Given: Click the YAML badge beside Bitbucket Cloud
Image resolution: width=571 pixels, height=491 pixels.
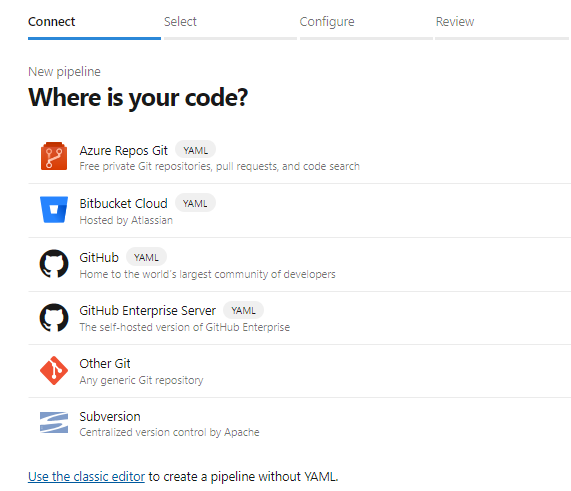Looking at the screenshot, I should click(195, 203).
